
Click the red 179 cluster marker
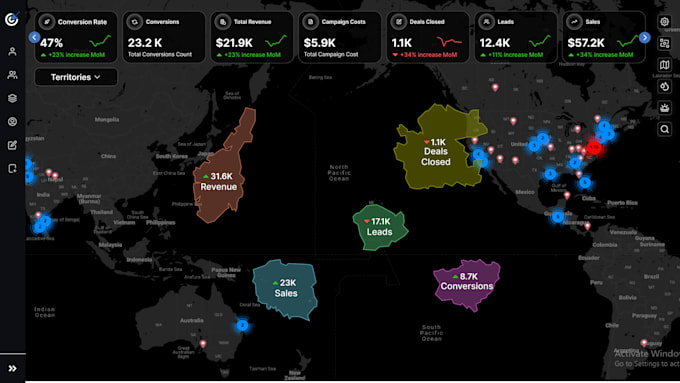(594, 147)
